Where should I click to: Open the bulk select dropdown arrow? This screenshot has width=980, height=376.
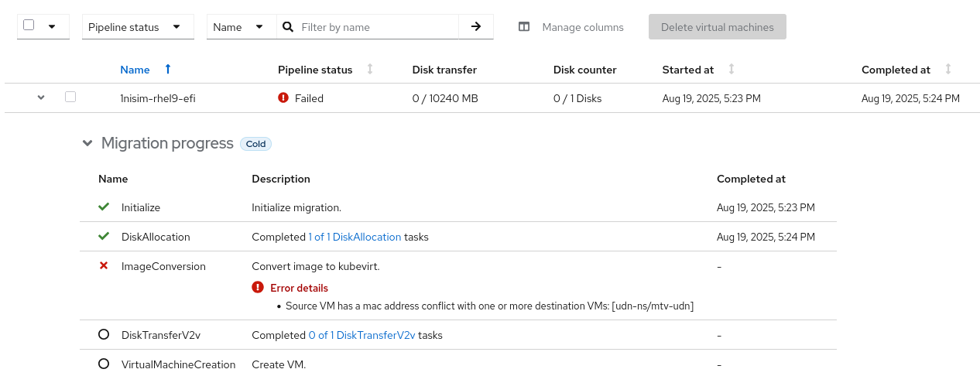pyautogui.click(x=52, y=27)
